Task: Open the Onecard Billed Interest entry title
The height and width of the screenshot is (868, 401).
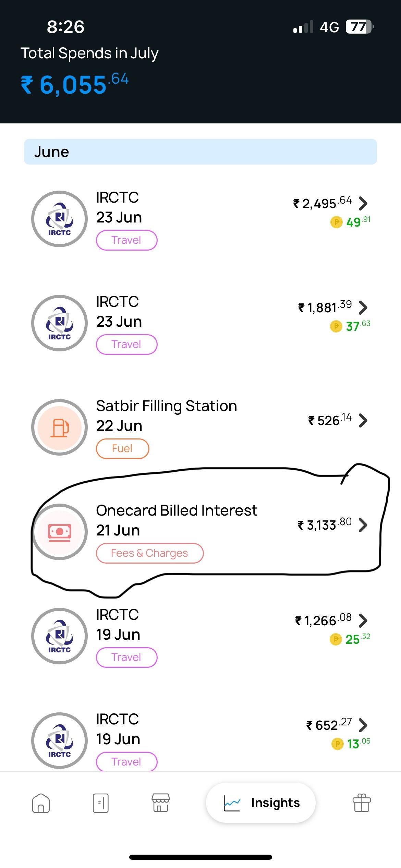Action: pyautogui.click(x=177, y=510)
